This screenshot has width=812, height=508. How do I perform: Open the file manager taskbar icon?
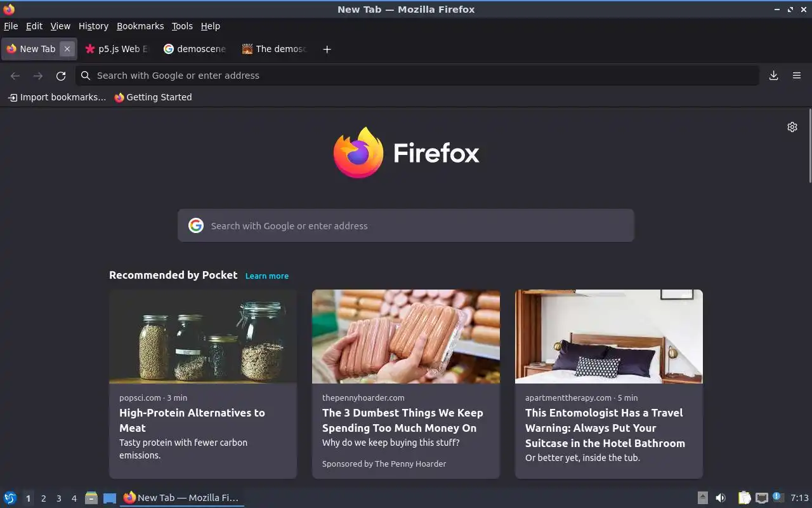91,498
